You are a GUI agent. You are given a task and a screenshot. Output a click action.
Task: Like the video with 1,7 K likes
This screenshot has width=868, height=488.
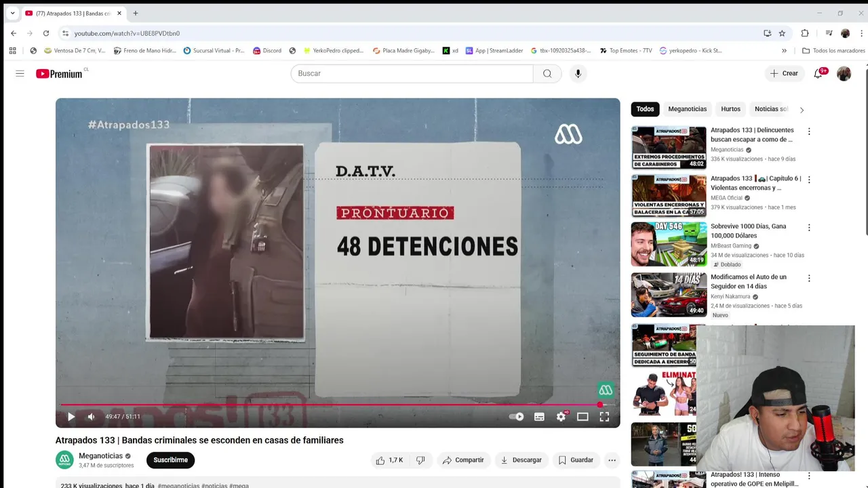point(389,460)
